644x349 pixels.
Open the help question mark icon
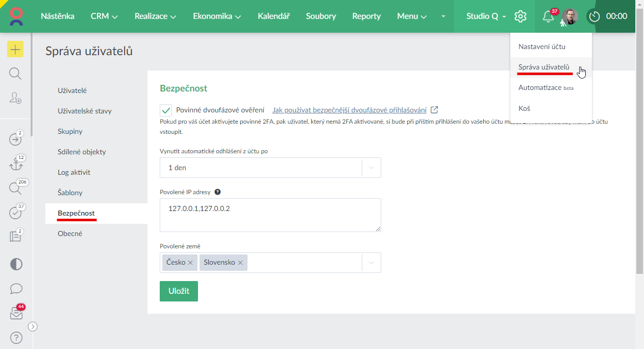point(16,338)
